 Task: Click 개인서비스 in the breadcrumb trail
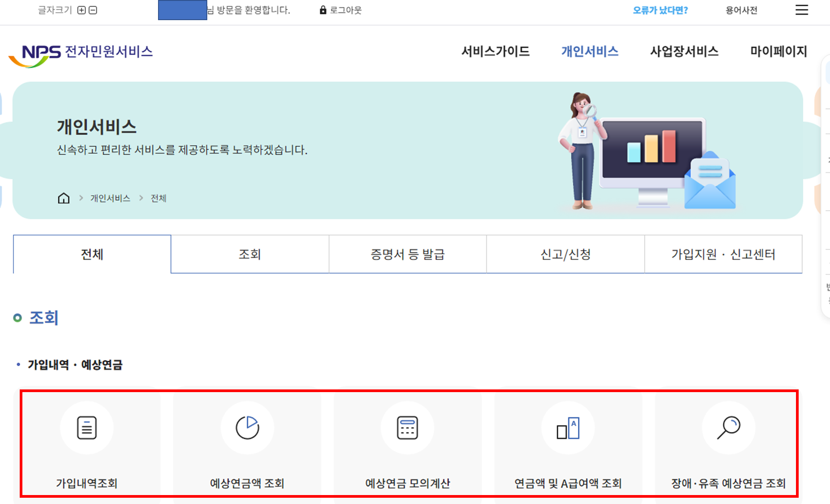point(110,198)
